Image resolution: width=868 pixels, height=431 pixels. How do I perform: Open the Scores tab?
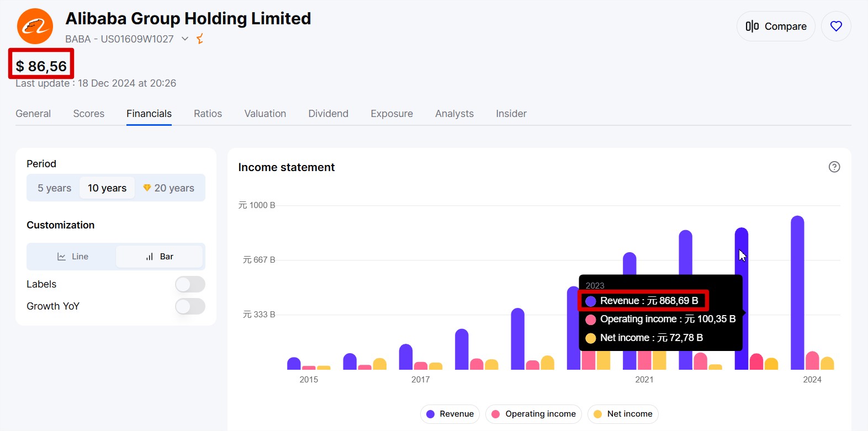pyautogui.click(x=89, y=114)
